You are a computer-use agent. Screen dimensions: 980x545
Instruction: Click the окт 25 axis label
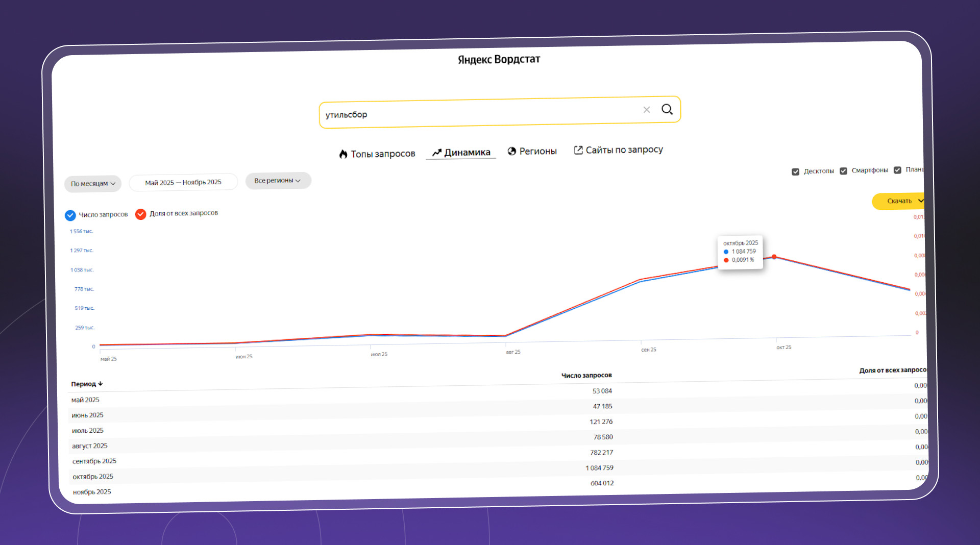point(784,348)
